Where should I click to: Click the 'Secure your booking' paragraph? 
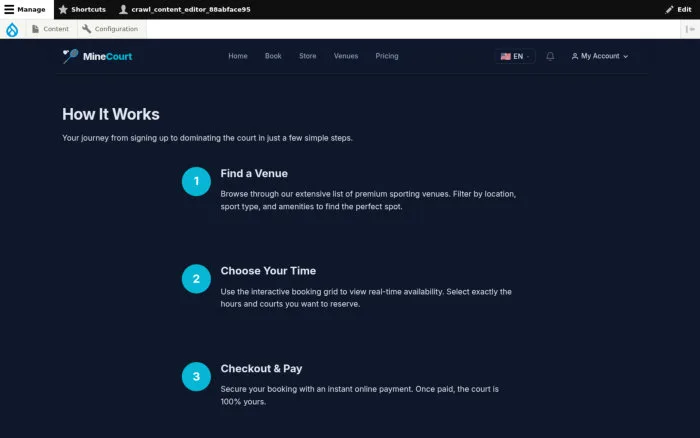point(359,395)
